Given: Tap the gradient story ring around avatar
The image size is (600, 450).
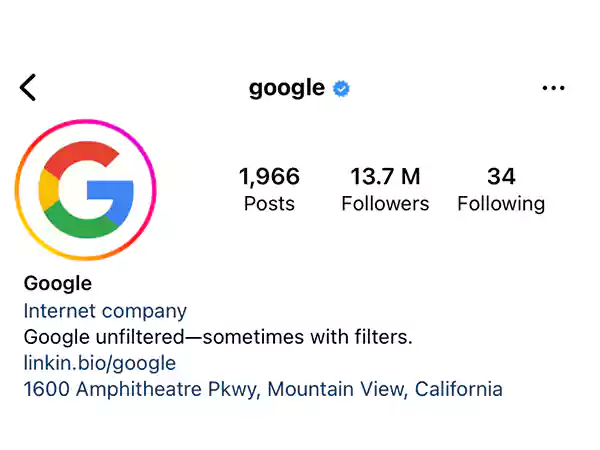Looking at the screenshot, I should (86, 122).
